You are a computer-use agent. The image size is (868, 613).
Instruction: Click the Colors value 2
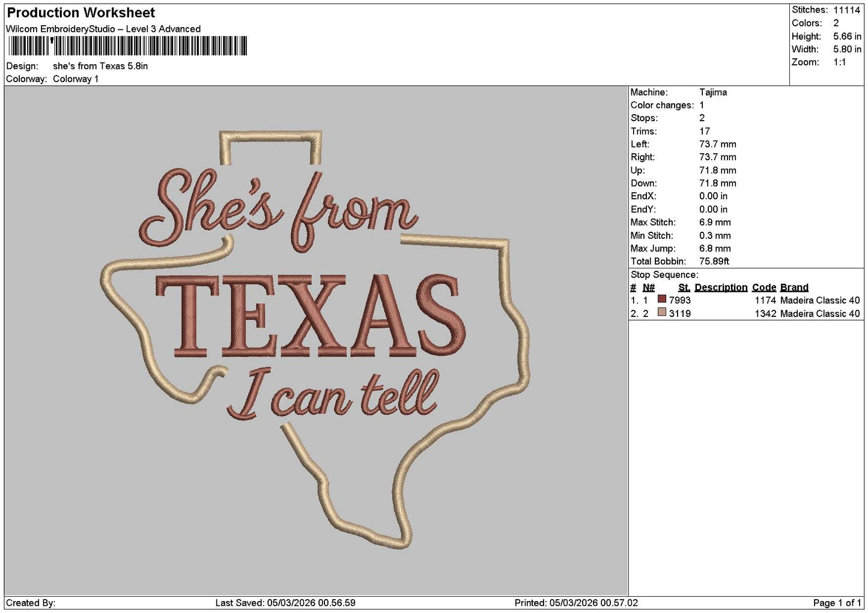click(x=836, y=23)
